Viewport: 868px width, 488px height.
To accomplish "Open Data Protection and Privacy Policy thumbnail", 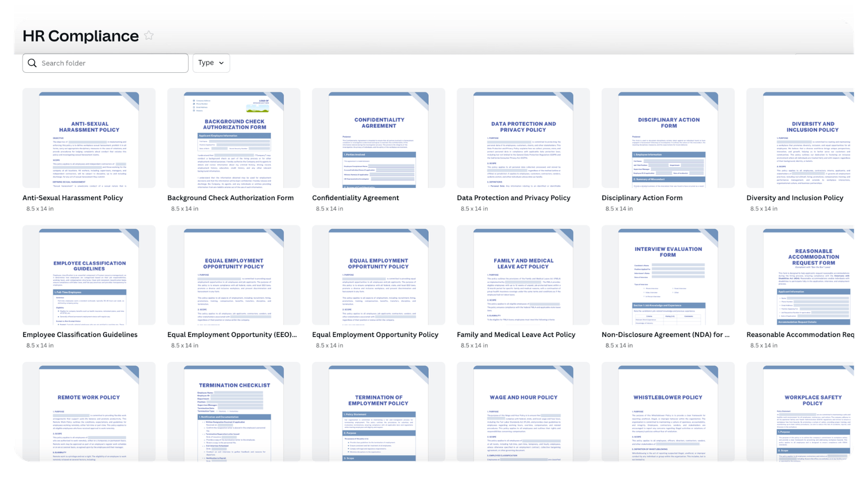I will click(x=523, y=139).
